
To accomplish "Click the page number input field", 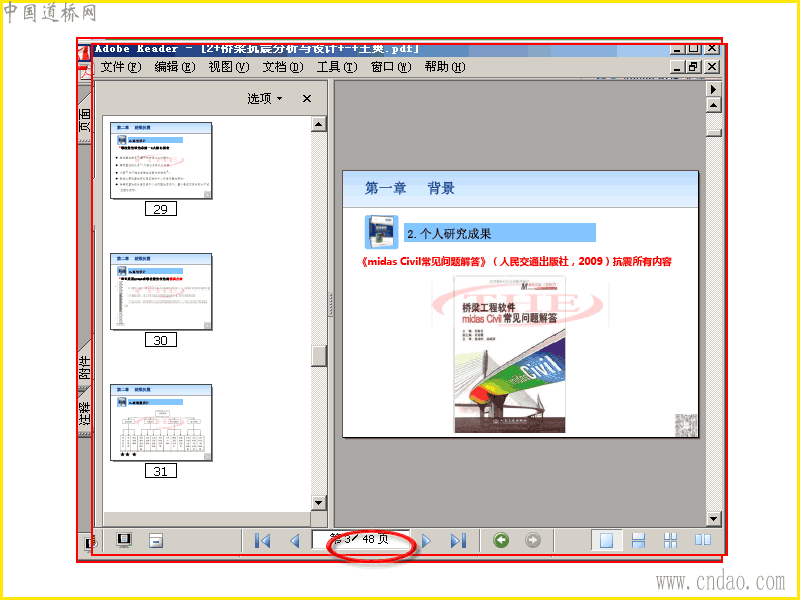I will (361, 540).
